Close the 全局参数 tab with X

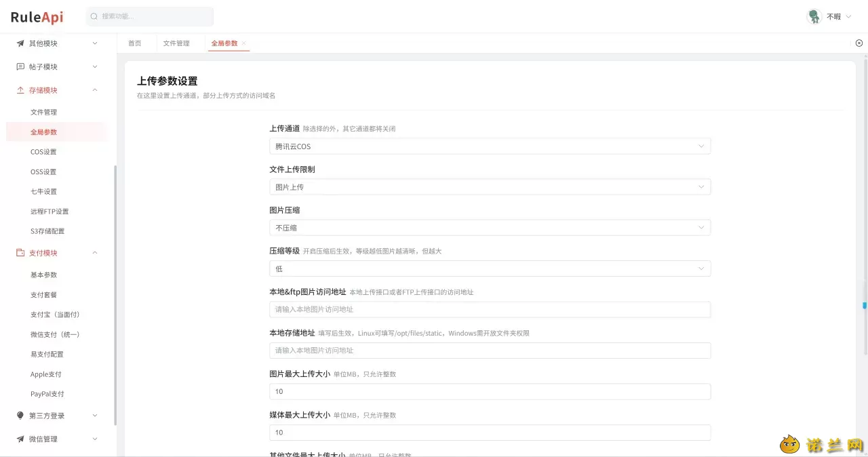coord(244,43)
